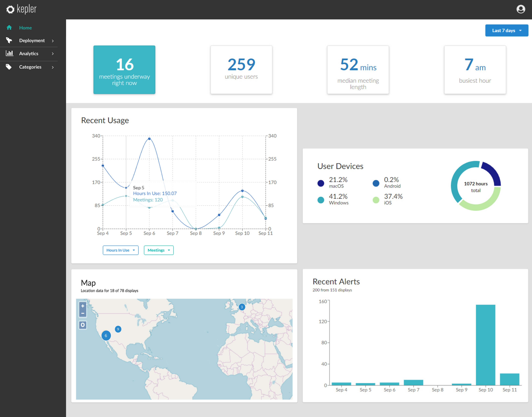Zoom in on the map
This screenshot has height=417, width=532.
tap(83, 306)
